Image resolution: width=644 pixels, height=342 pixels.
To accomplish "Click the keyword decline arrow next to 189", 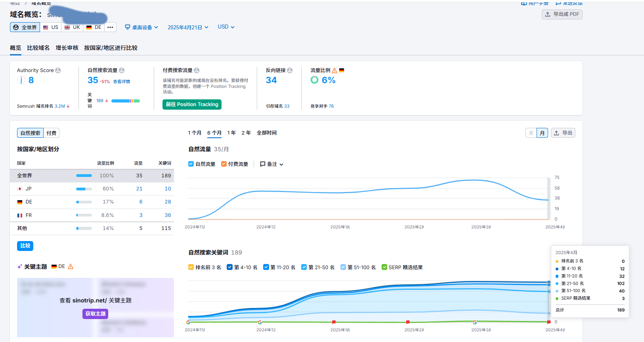I will coord(107,101).
